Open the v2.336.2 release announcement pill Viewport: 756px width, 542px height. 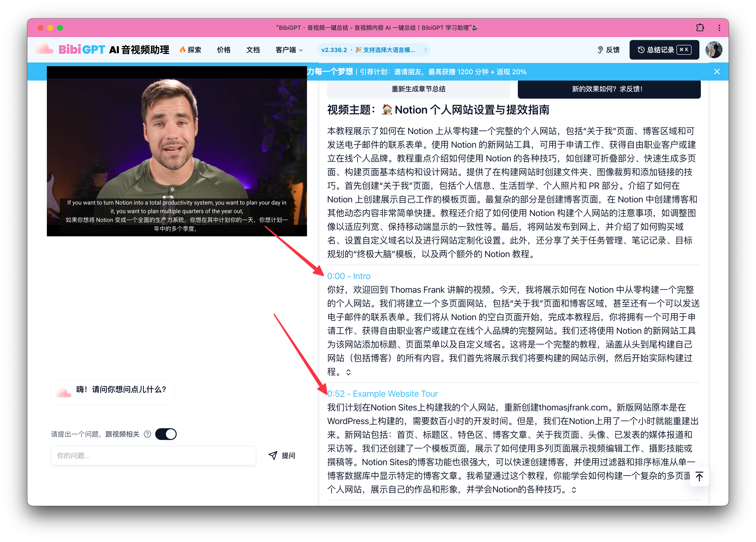click(x=374, y=50)
